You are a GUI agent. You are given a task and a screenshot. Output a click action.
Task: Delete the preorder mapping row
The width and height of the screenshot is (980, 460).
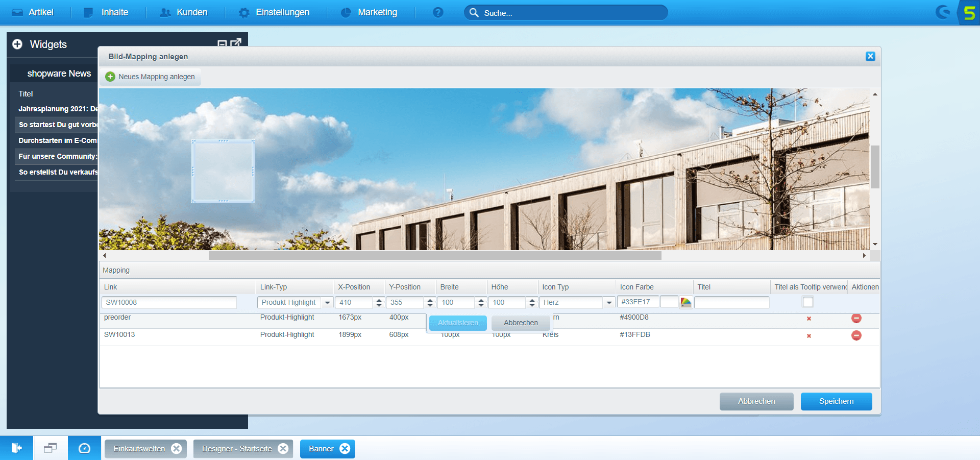click(856, 318)
